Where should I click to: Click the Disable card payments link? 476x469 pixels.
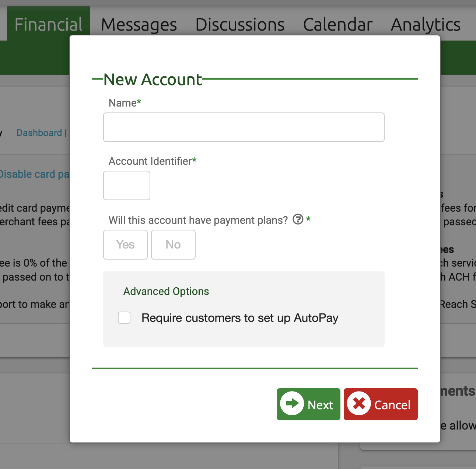coord(35,174)
